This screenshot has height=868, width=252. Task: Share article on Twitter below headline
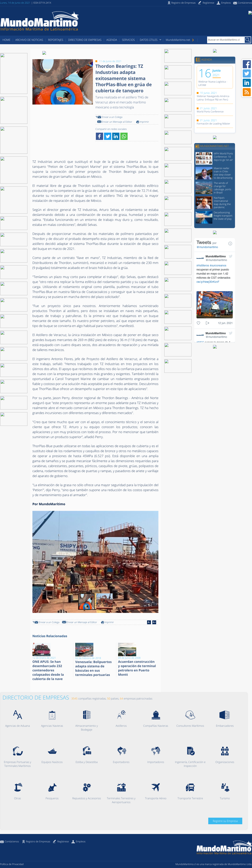(107, 136)
